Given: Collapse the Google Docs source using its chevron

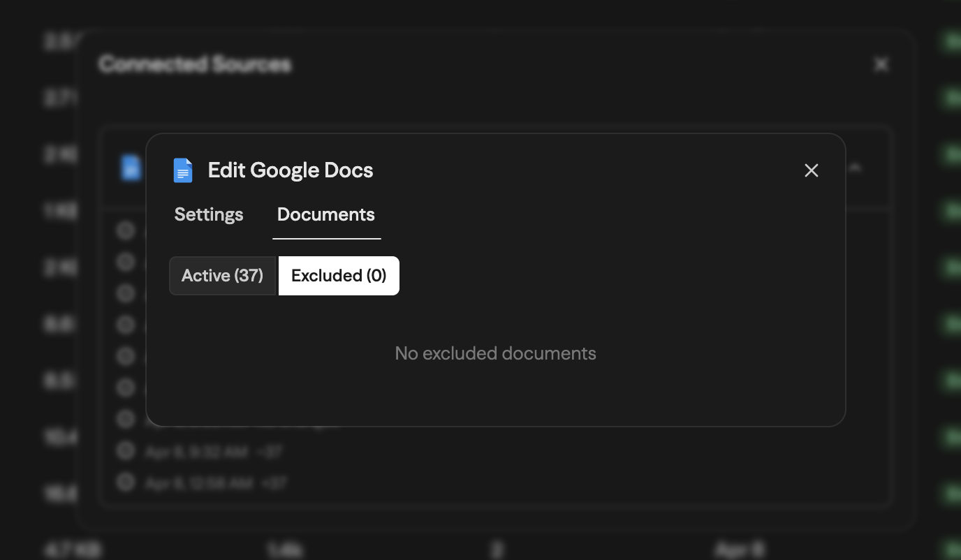Looking at the screenshot, I should pos(855,168).
